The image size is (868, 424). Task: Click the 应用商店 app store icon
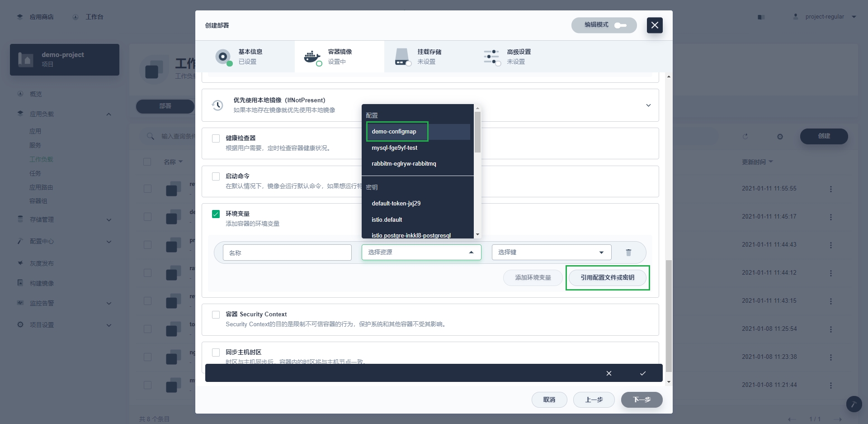20,16
